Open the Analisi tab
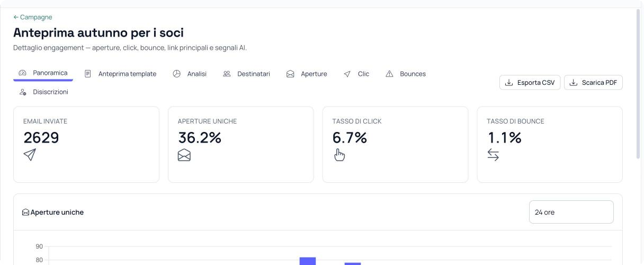This screenshot has width=644, height=265. pos(190,74)
